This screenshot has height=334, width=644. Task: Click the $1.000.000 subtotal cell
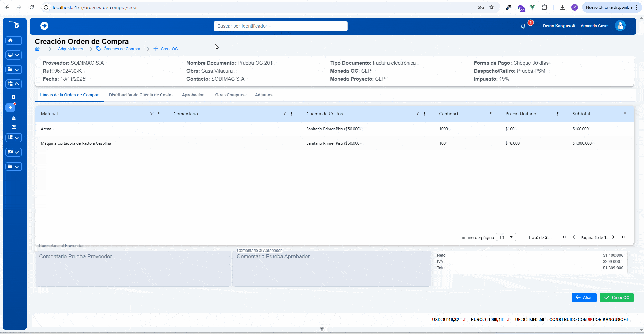pos(582,143)
